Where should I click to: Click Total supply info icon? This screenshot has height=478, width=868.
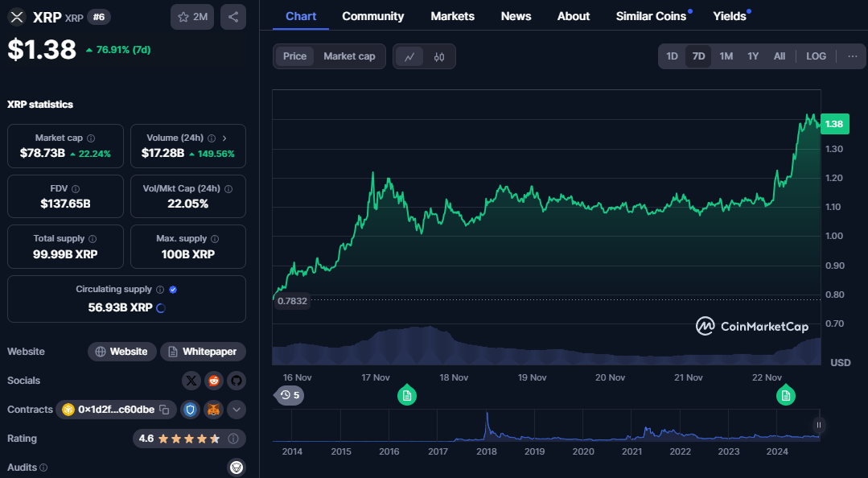tap(93, 239)
